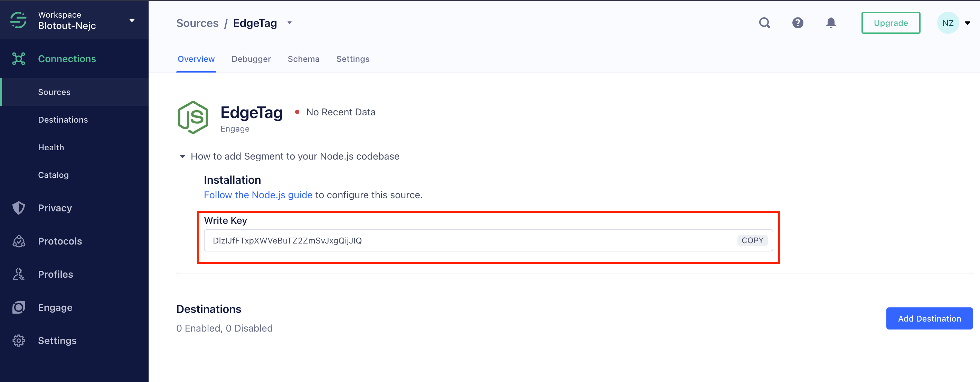Click the Profiles person icon

pyautogui.click(x=18, y=275)
